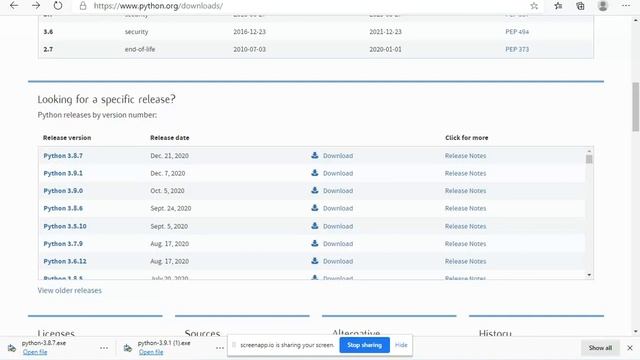Screen dimensions: 640x360
Task: Open the Python 3.5.10 release link
Action: coord(65,226)
